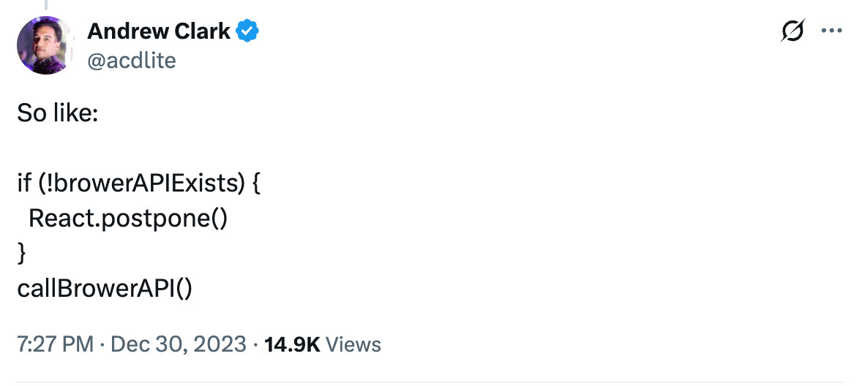Click the "if (!browerAPIExists) {" line

coord(139,183)
